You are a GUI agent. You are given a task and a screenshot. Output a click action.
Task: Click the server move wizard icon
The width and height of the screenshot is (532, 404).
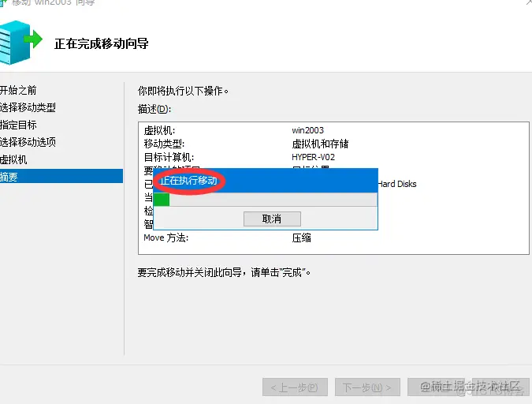tap(20, 42)
